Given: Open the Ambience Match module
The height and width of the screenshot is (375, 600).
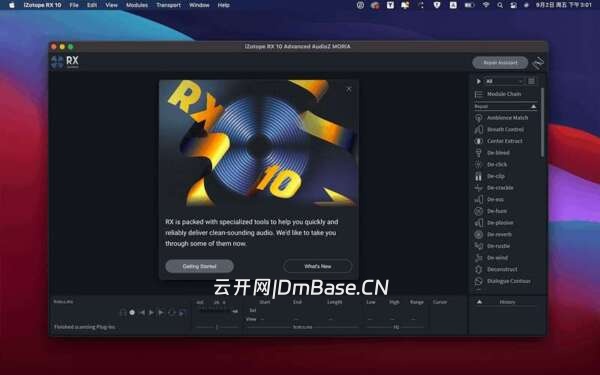Looking at the screenshot, I should click(503, 118).
